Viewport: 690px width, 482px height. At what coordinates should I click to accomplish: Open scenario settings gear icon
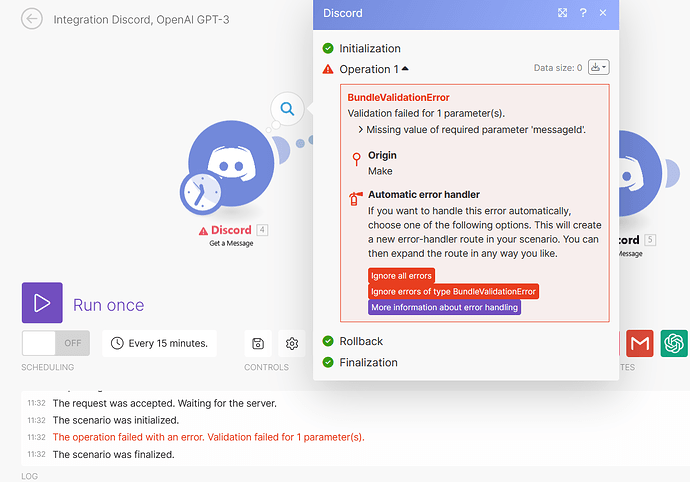pos(292,343)
